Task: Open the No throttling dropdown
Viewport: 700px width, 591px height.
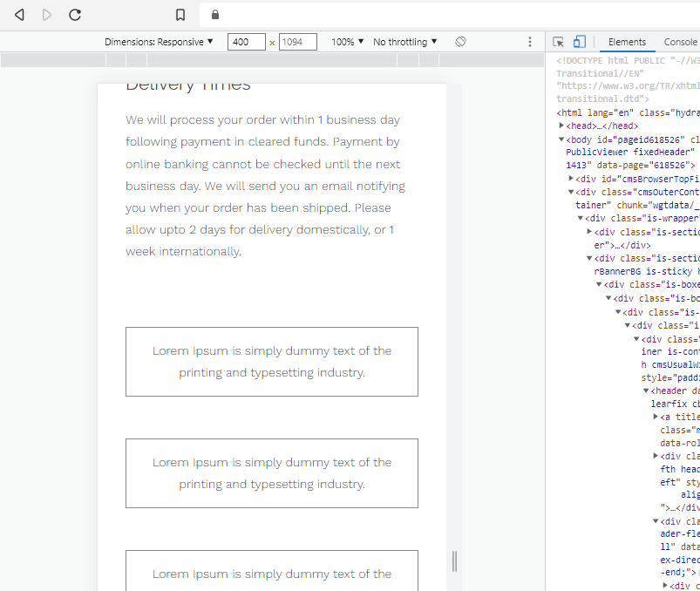Action: point(404,42)
